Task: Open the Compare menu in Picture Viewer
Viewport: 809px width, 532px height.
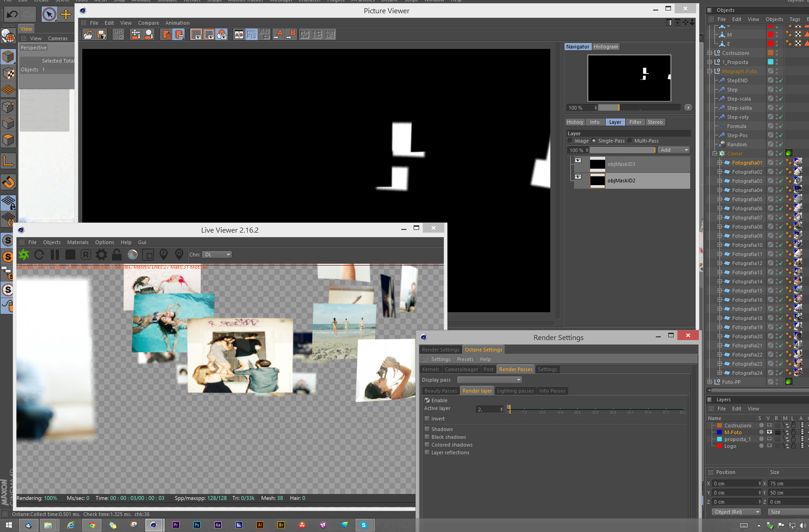Action: pos(149,23)
